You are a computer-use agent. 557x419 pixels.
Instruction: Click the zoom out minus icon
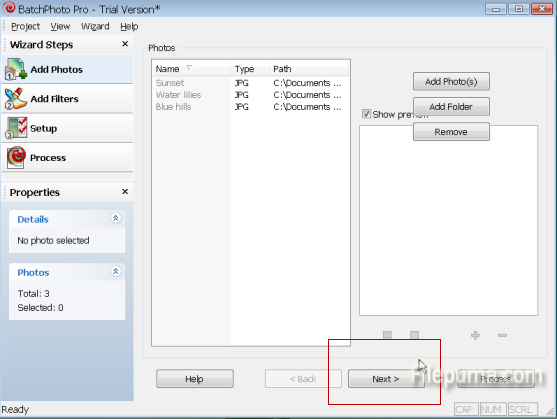pos(502,335)
